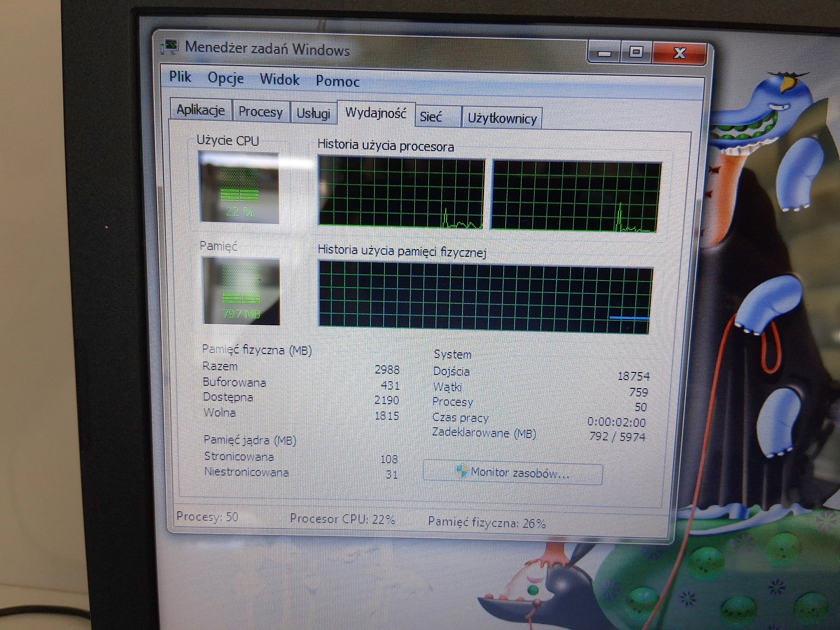Click 'Procesor CPU: 22%' in the status bar

343,519
